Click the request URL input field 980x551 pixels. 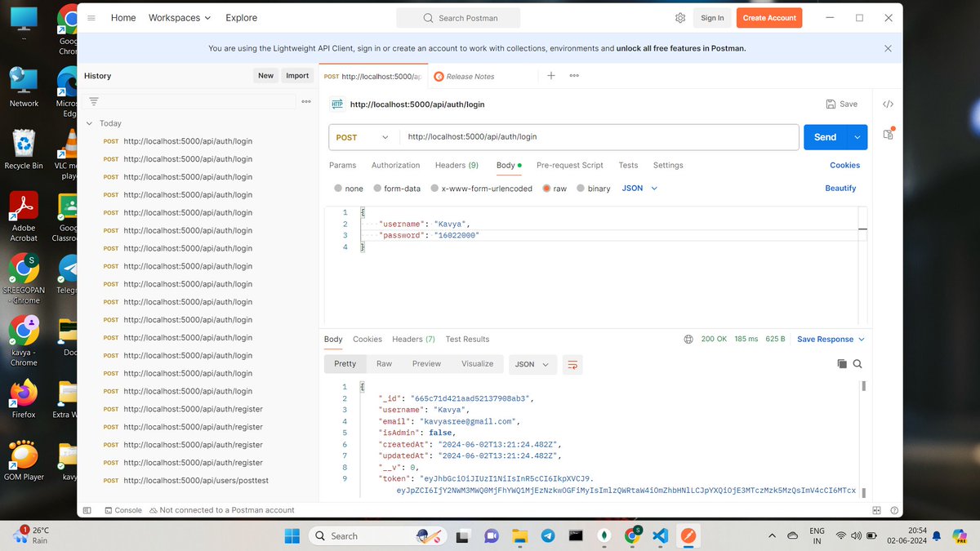(x=599, y=137)
